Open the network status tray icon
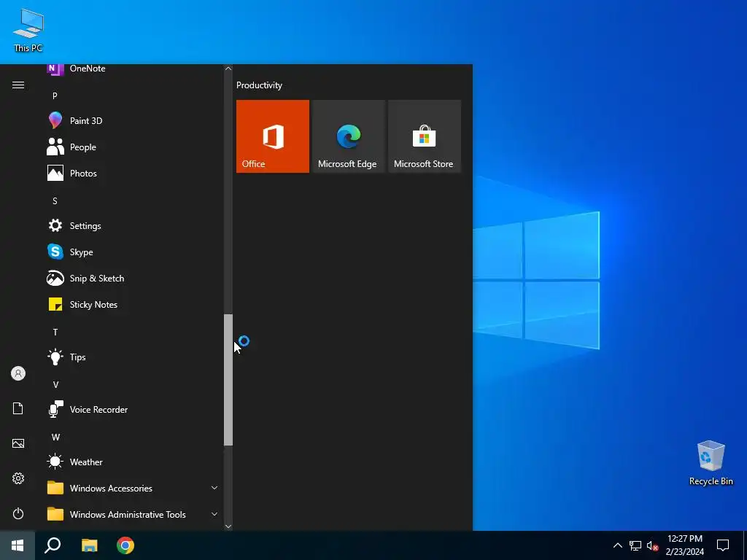Image resolution: width=747 pixels, height=560 pixels. tap(635, 545)
